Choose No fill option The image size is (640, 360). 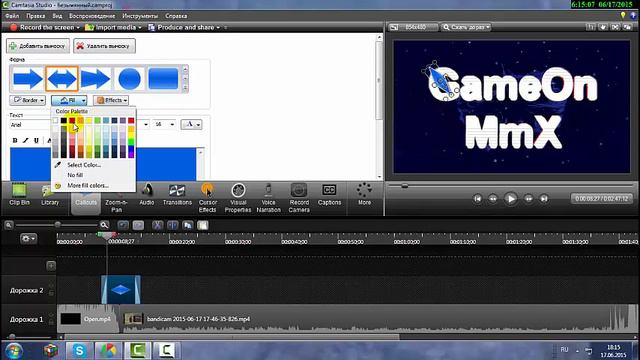(75, 175)
